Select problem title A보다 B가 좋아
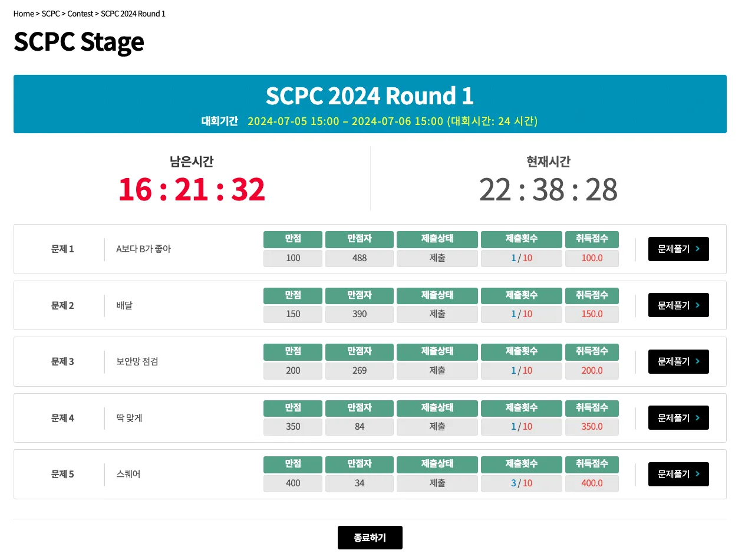 coord(143,249)
